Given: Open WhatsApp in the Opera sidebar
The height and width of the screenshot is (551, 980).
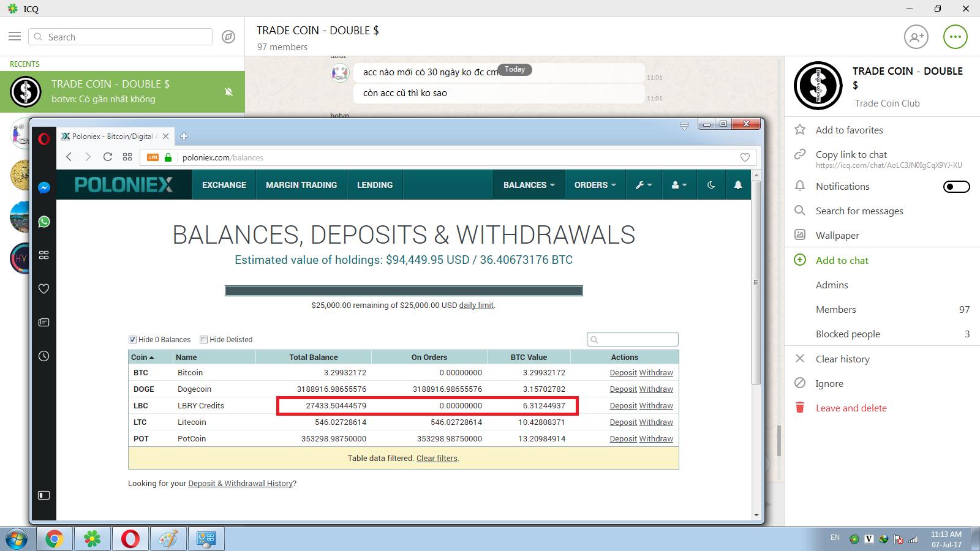Looking at the screenshot, I should pos(44,222).
